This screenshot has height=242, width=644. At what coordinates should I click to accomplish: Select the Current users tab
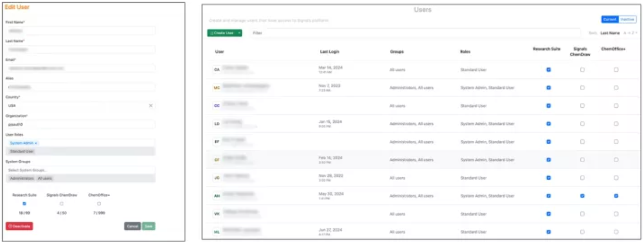point(610,19)
